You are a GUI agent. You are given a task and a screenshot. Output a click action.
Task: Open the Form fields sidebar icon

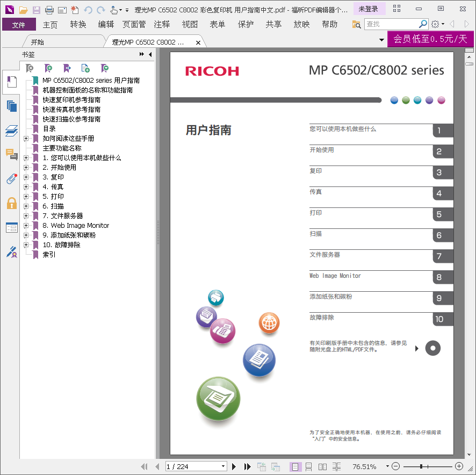pyautogui.click(x=11, y=227)
